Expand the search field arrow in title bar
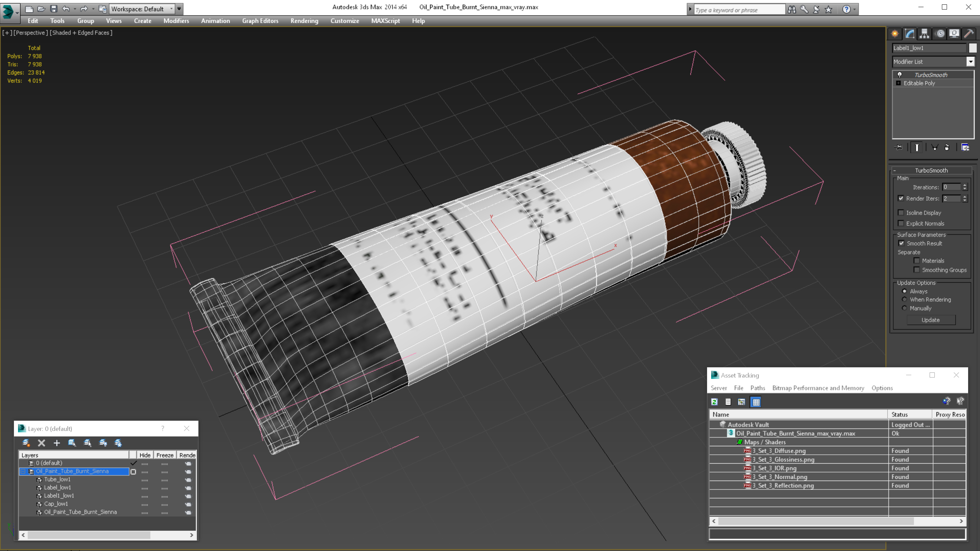The width and height of the screenshot is (980, 551). click(x=690, y=9)
